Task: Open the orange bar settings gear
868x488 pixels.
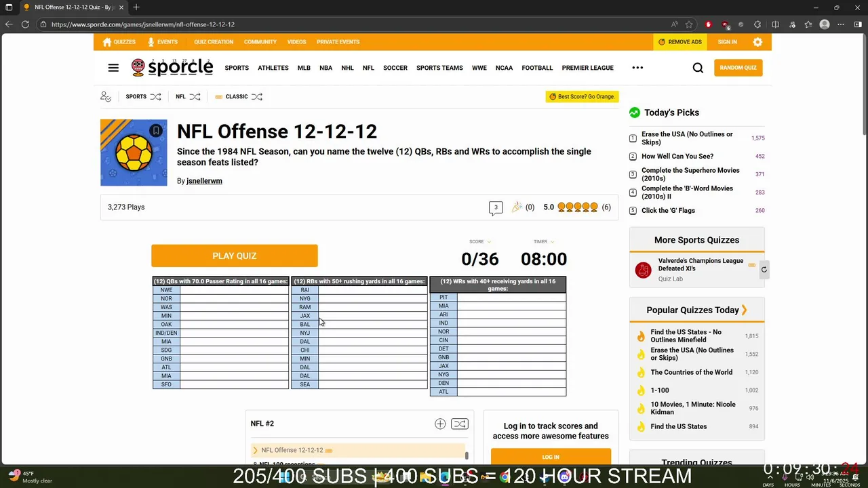Action: [x=757, y=42]
